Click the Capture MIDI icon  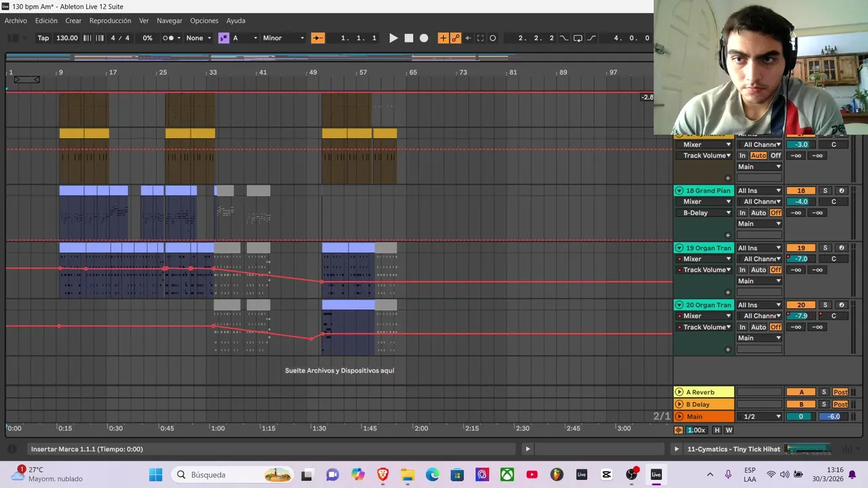[x=480, y=38]
